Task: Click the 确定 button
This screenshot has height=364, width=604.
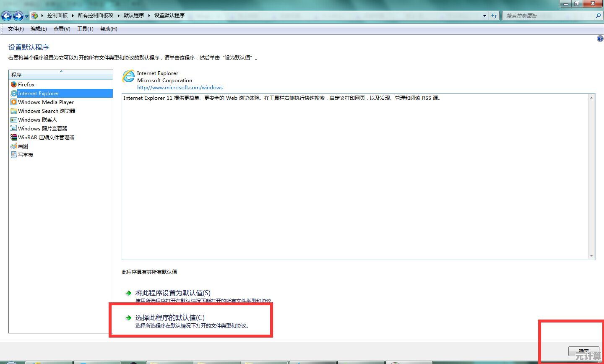Action: (x=583, y=351)
